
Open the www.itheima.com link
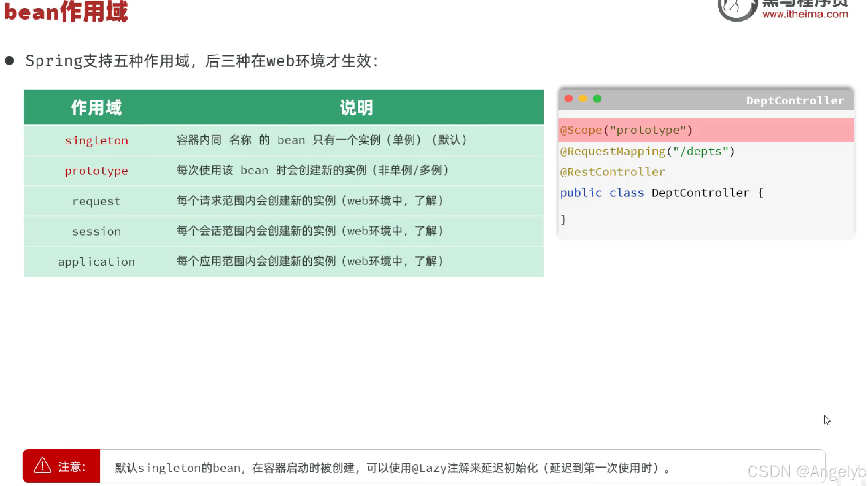(x=805, y=14)
